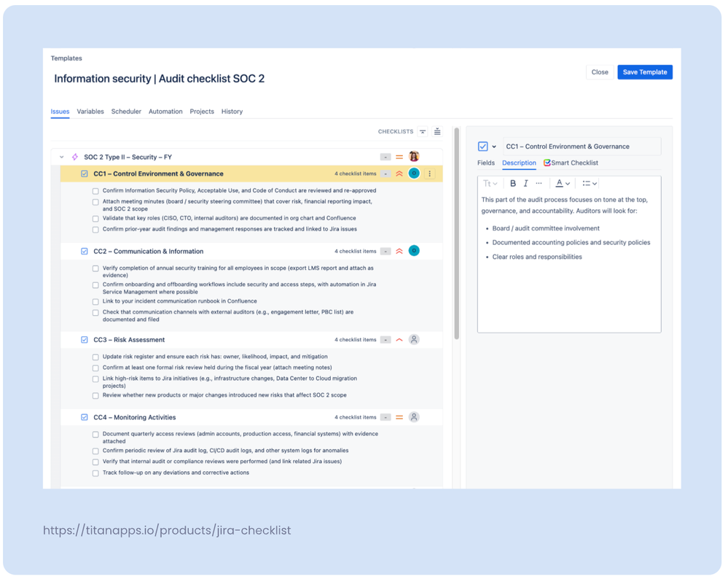Viewport: 728px width, 579px height.
Task: Click '4 checklist items' label on CC4 row
Action: click(355, 417)
